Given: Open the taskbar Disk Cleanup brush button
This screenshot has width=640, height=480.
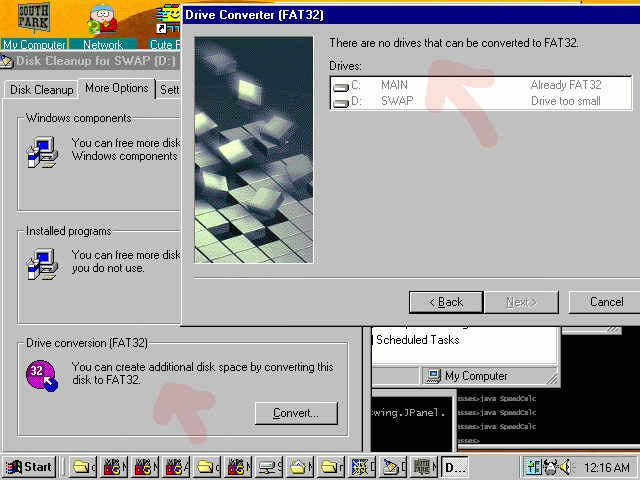Looking at the screenshot, I should [394, 467].
